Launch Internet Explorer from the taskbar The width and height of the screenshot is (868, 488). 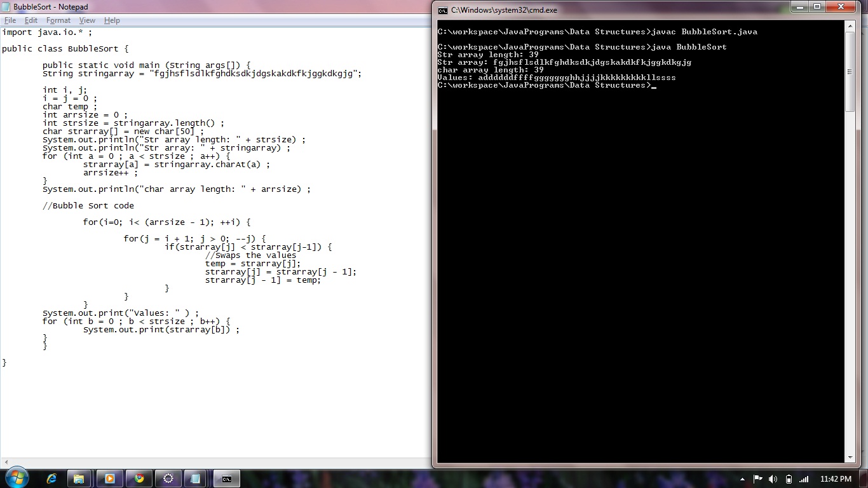point(51,478)
